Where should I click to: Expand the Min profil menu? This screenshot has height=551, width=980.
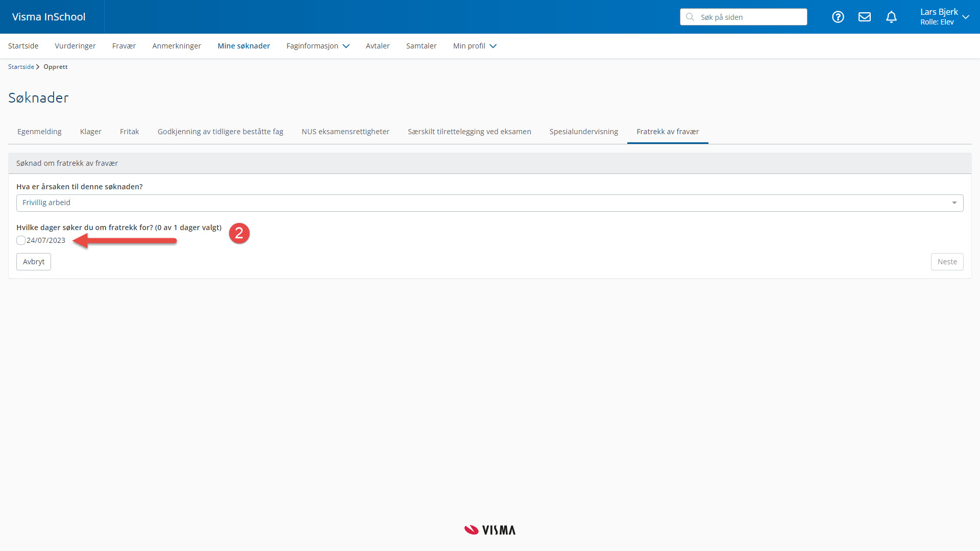click(474, 46)
